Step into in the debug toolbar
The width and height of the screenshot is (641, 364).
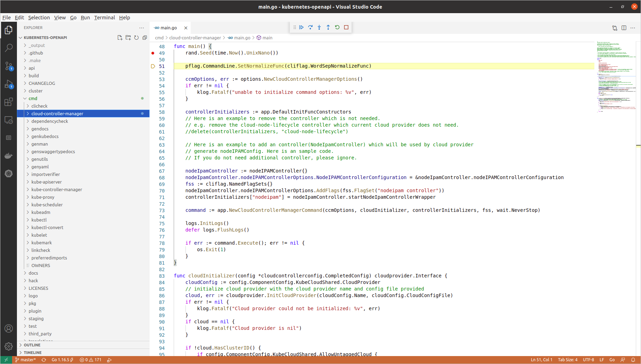tap(319, 27)
